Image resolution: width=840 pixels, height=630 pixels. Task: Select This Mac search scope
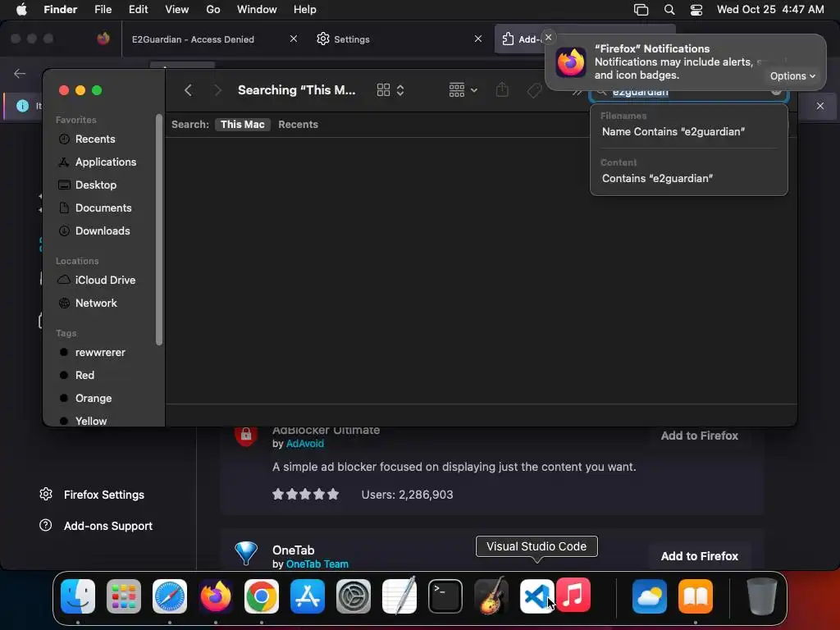(x=242, y=125)
